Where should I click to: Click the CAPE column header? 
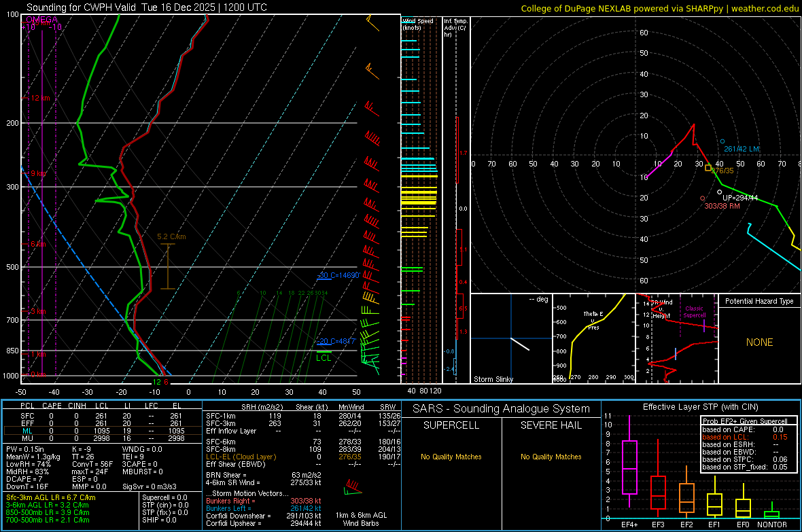(52, 406)
